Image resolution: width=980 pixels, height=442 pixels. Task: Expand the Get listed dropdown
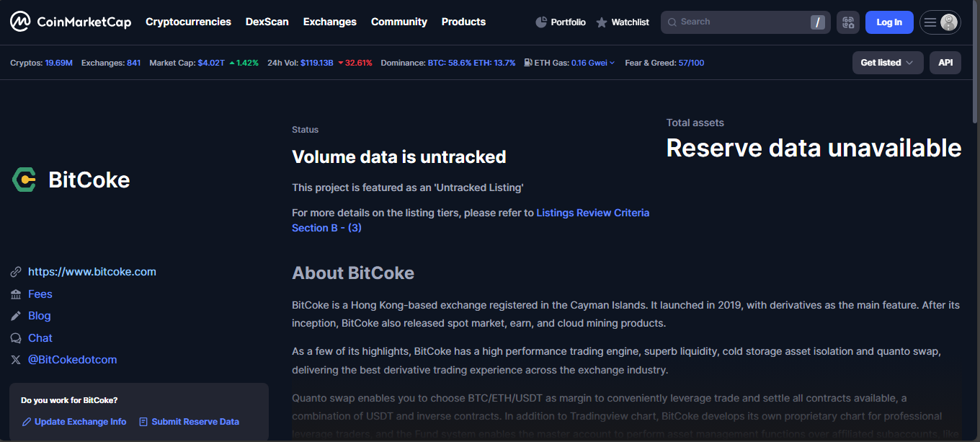click(886, 63)
